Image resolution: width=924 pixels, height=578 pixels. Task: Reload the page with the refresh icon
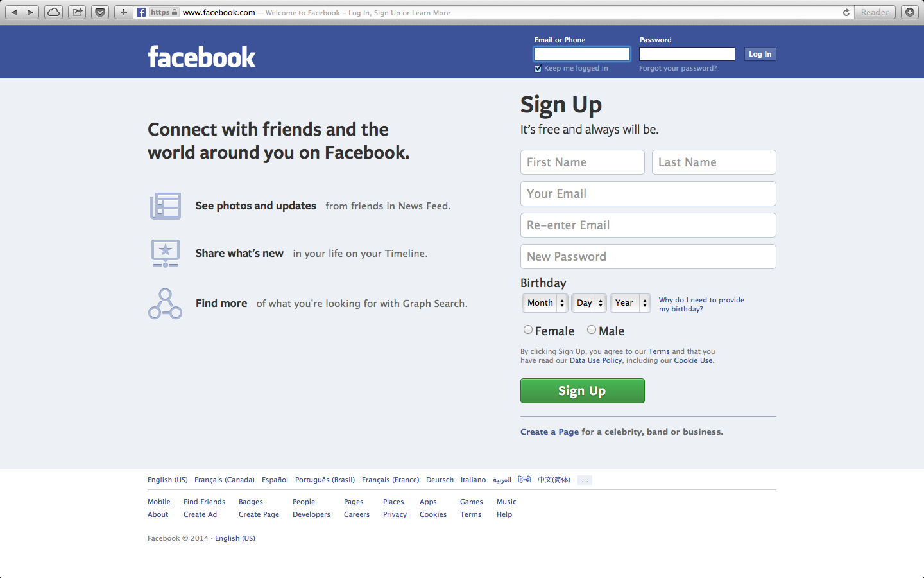click(846, 12)
